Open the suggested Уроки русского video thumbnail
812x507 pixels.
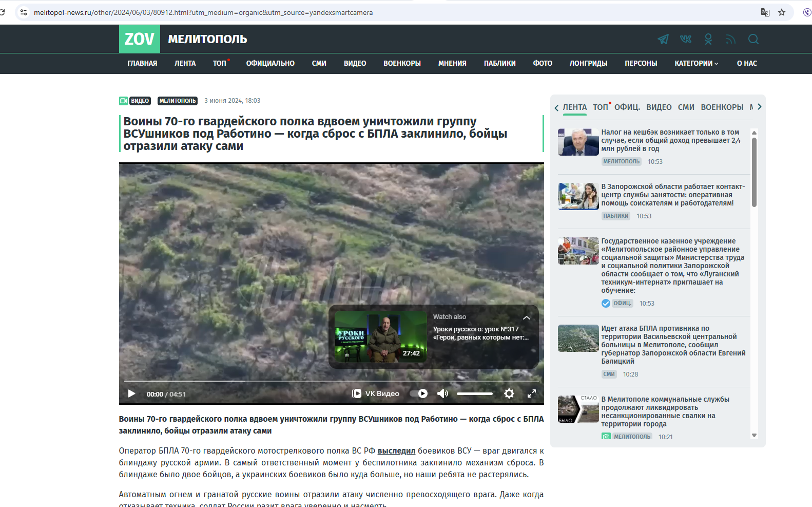[x=380, y=336]
